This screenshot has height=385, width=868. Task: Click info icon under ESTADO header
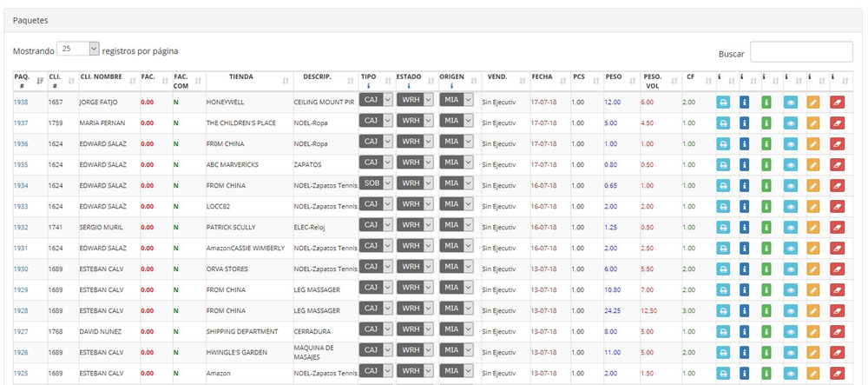coord(409,86)
